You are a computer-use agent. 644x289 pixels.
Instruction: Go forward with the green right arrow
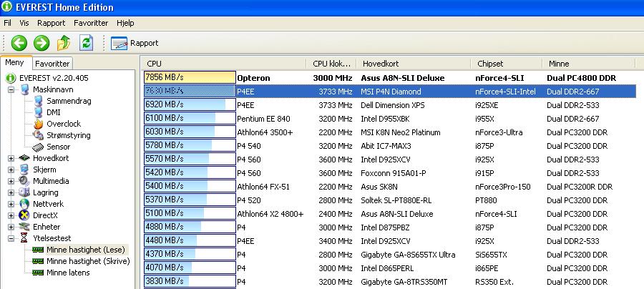(42, 43)
